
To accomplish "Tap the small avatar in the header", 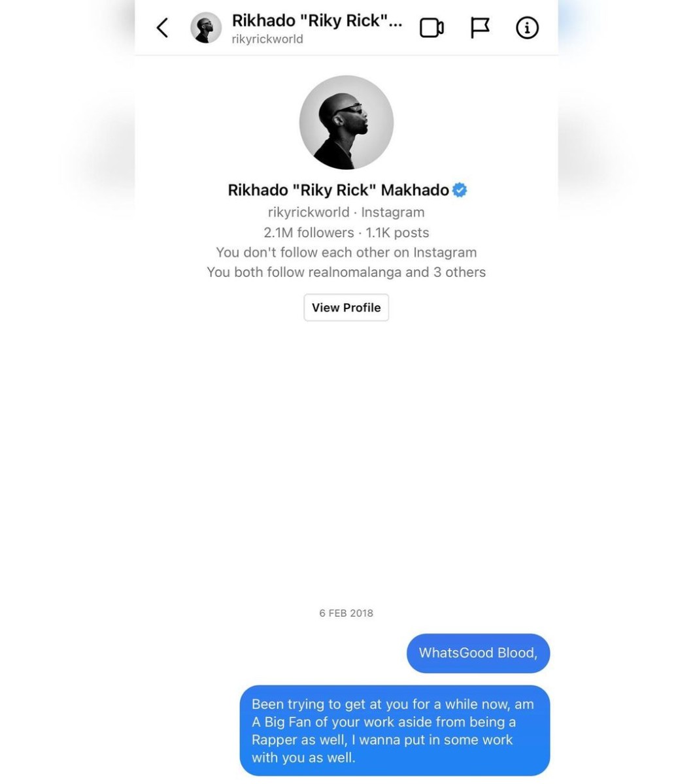I will (206, 27).
